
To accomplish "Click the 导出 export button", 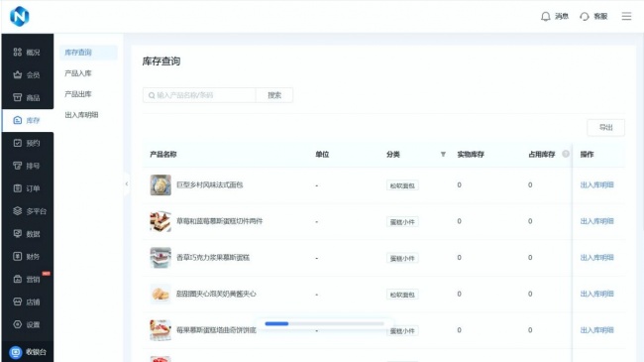I will pyautogui.click(x=605, y=128).
